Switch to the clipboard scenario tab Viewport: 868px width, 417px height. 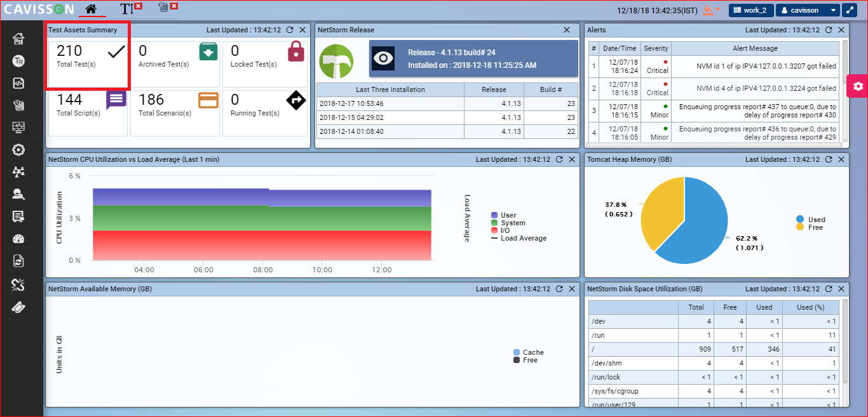coord(163,8)
